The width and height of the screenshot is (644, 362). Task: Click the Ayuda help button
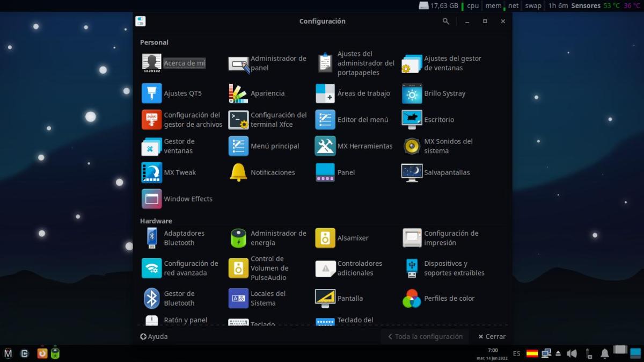[x=154, y=337]
